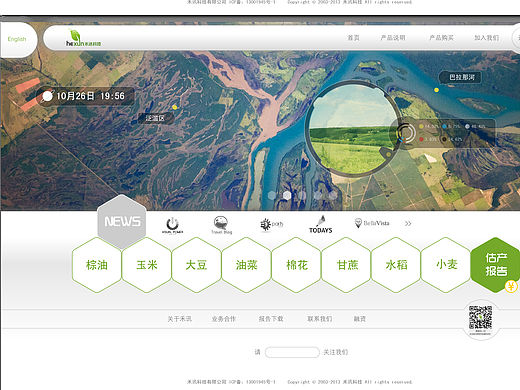520x390 pixels.
Task: Open the green 估产报告 hexagon
Action: [496, 265]
